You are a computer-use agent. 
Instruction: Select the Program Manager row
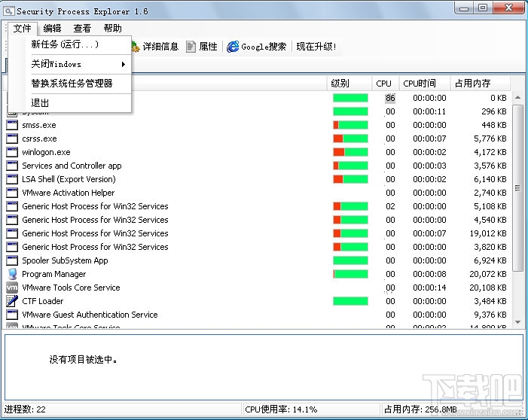pyautogui.click(x=258, y=274)
